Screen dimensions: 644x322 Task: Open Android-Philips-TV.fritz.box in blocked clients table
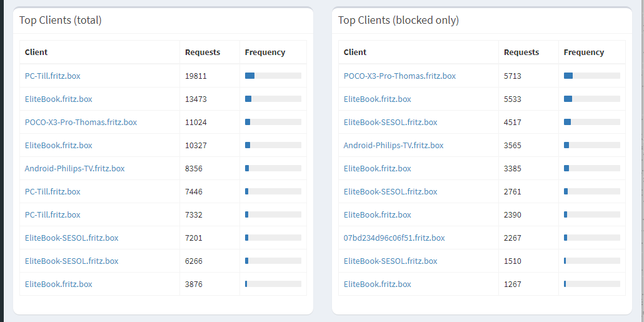(393, 145)
